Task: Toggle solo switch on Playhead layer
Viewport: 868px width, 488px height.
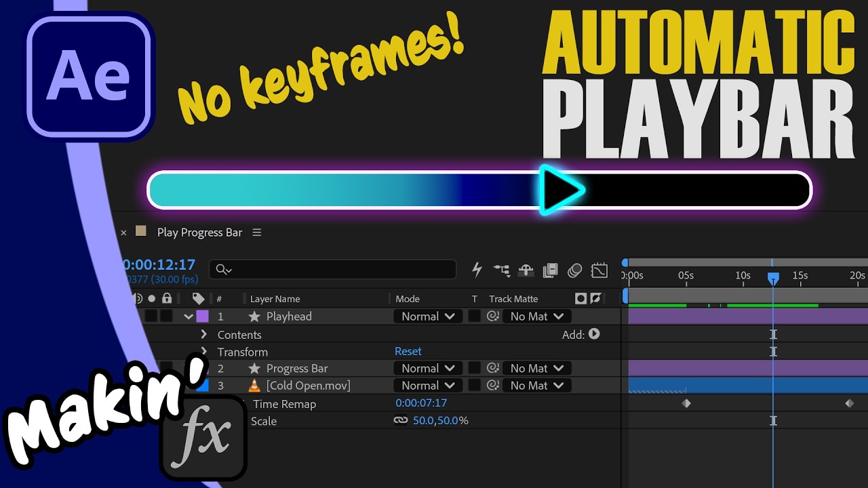Action: 151,317
